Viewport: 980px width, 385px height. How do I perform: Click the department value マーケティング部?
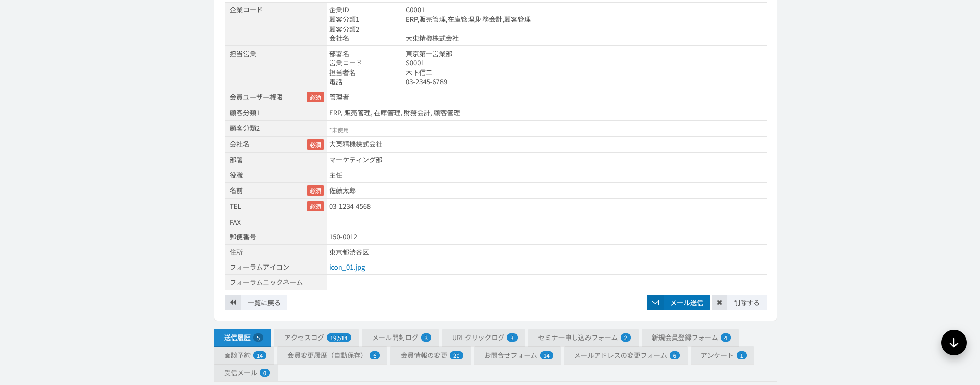click(356, 160)
